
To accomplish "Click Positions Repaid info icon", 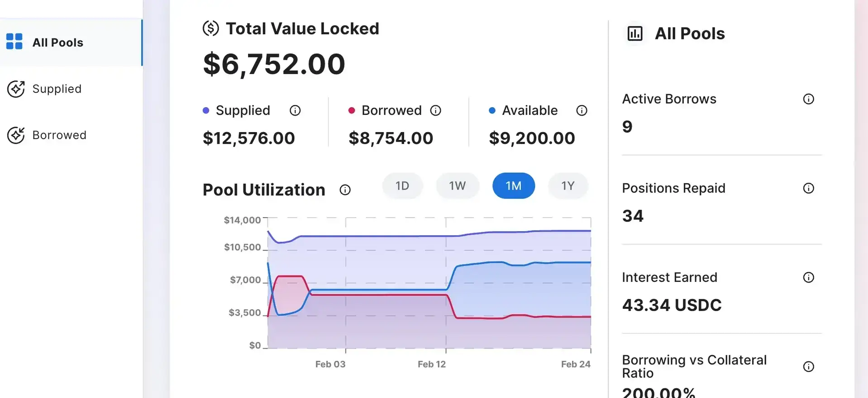I will [x=808, y=188].
